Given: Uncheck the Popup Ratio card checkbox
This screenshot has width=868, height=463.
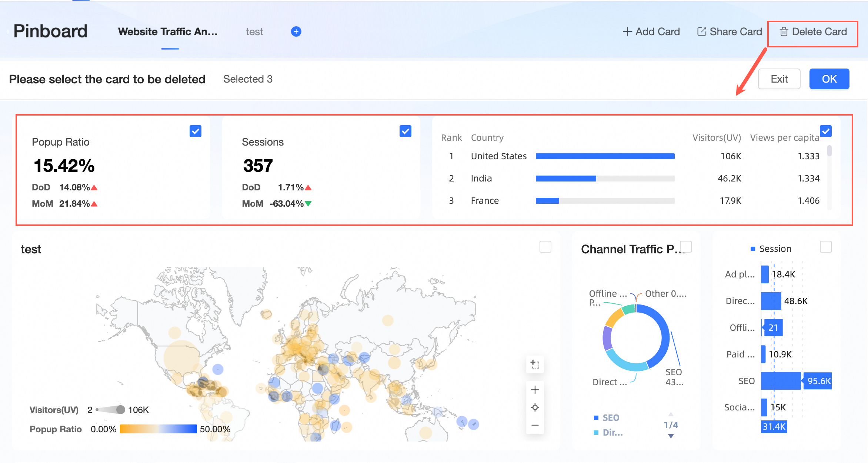Looking at the screenshot, I should [195, 131].
